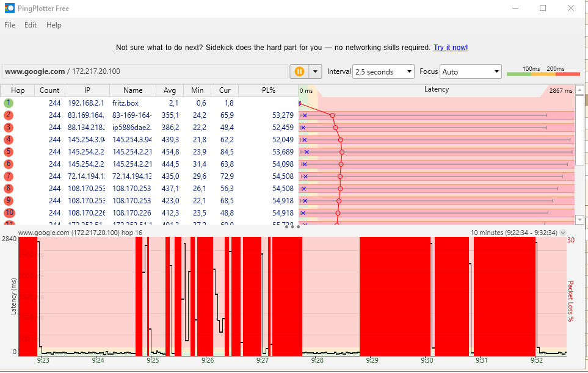Click the Cur value 84,5 for hop 5
588x373 pixels.
227,152
